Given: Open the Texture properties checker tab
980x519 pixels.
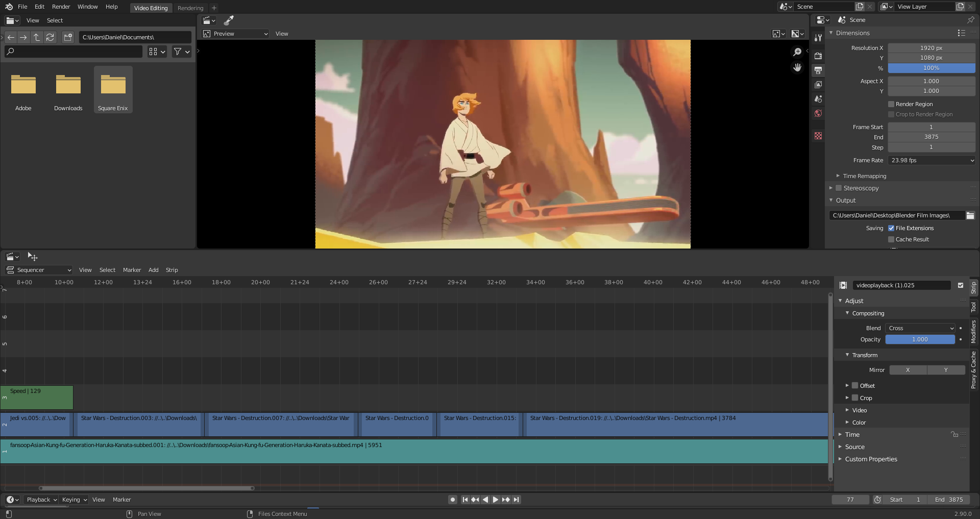Looking at the screenshot, I should click(818, 136).
